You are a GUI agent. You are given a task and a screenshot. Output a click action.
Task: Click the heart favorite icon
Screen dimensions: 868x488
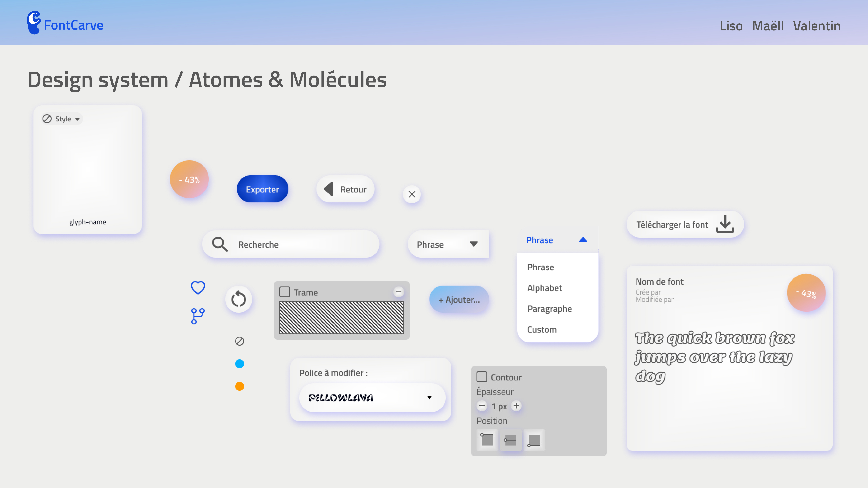[x=198, y=288]
